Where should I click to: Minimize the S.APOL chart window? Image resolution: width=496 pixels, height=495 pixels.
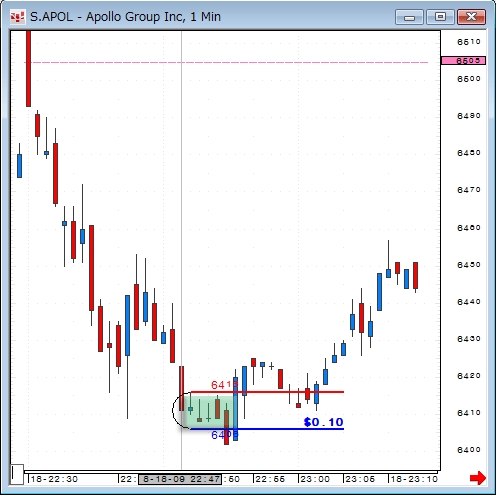click(409, 17)
